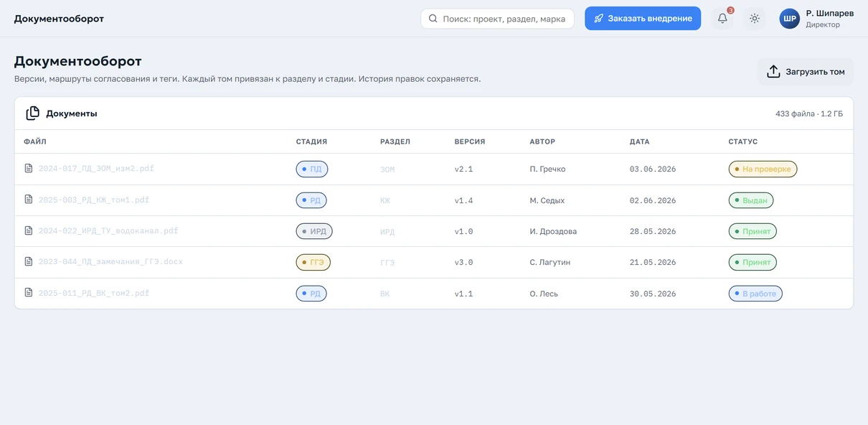Screen dimensions: 868x425
Task: Click the file icon for 2025-011_РД_ВК_том2.pdf
Action: pos(29,293)
